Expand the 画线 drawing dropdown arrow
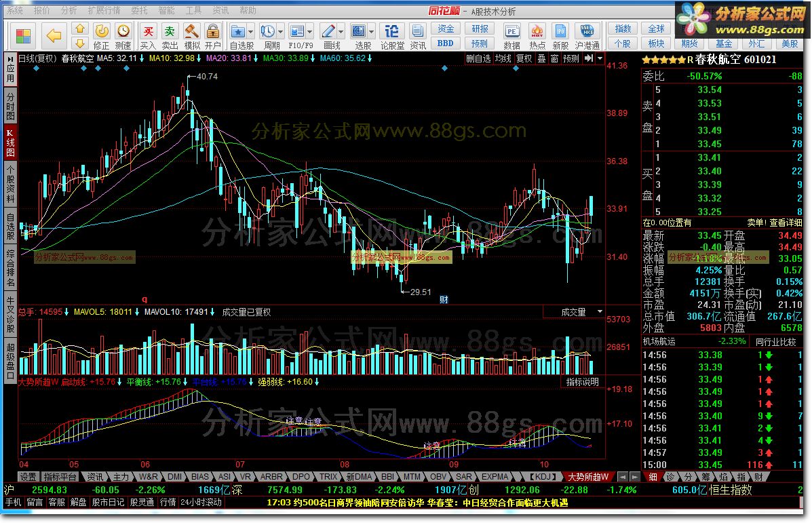Viewport: 812px width, 523px height. point(341,32)
